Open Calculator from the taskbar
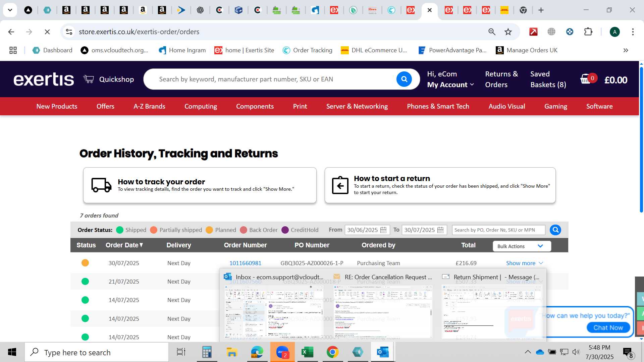This screenshot has height=362, width=644. point(207,352)
